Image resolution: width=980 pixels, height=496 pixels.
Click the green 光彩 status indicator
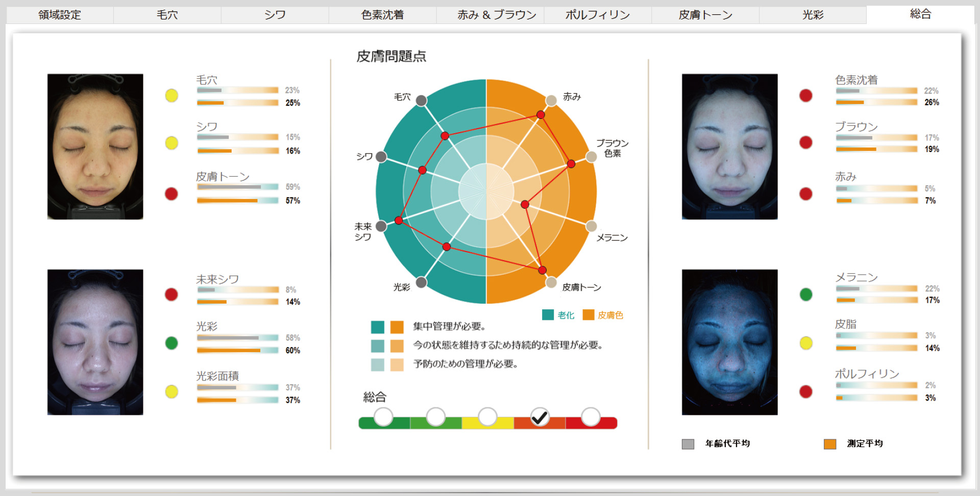pyautogui.click(x=171, y=343)
